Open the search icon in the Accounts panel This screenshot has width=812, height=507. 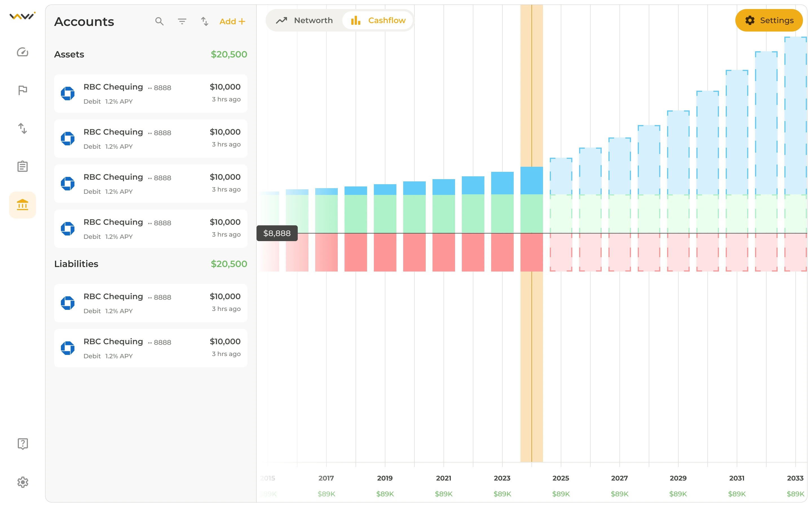point(160,21)
